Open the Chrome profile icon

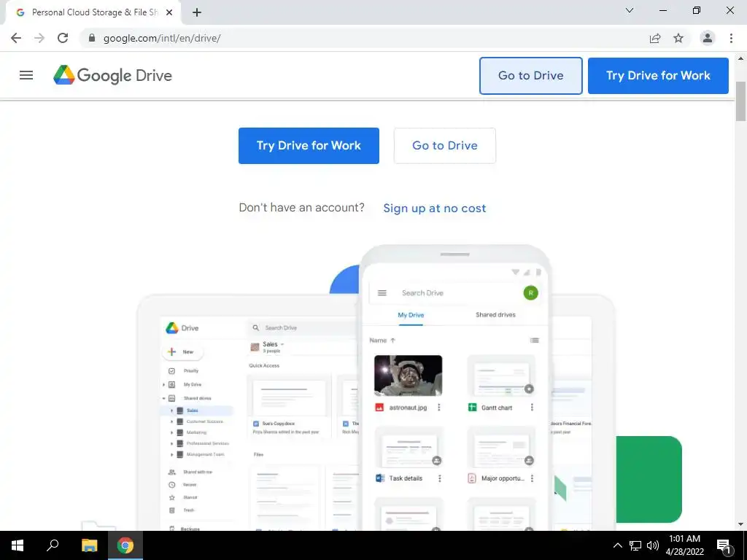[708, 38]
